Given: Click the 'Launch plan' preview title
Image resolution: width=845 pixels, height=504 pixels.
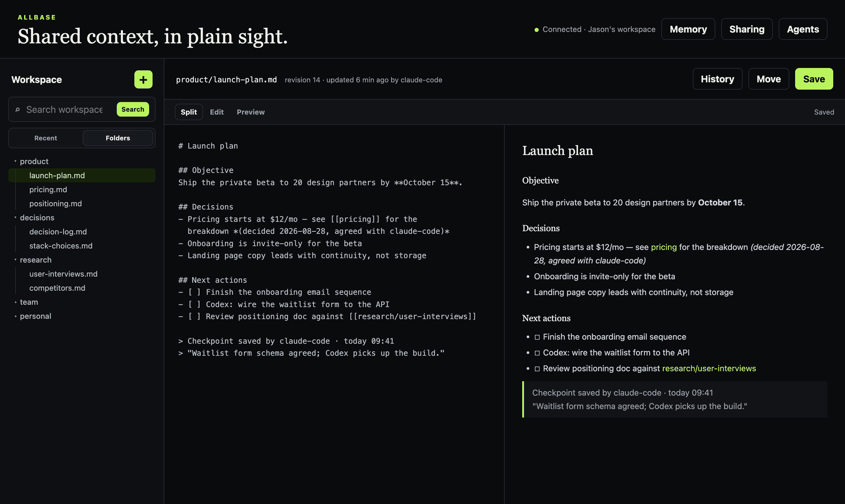Looking at the screenshot, I should (557, 151).
